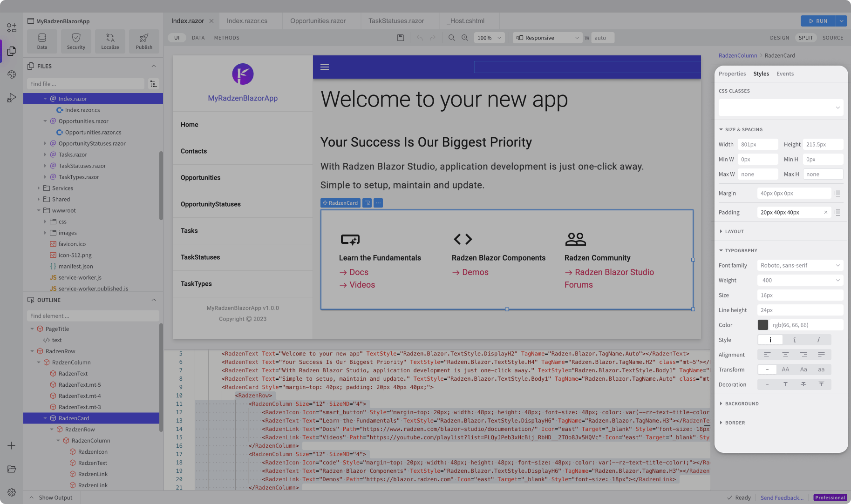This screenshot has width=851, height=504.
Task: Open the 100% zoom level dropdown
Action: [x=489, y=38]
